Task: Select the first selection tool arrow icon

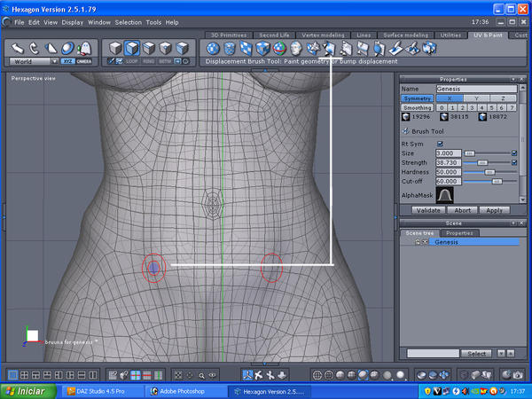Action: [x=18, y=47]
